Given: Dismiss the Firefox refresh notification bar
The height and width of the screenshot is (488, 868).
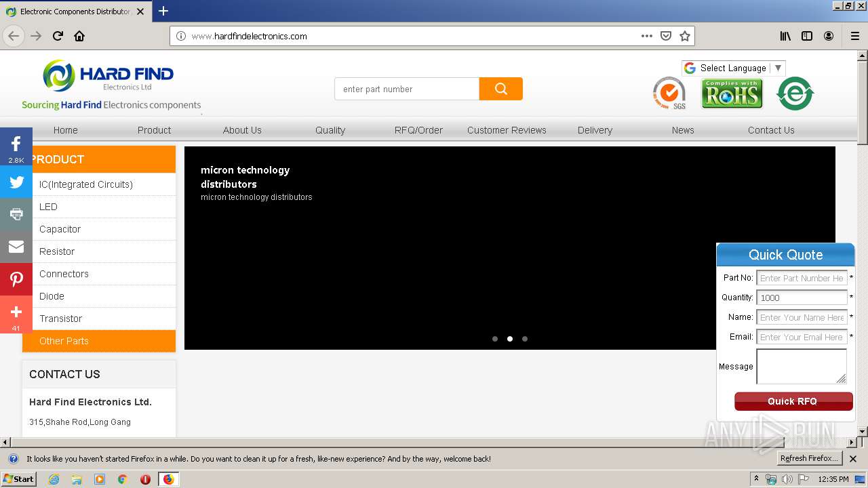Looking at the screenshot, I should [x=853, y=459].
